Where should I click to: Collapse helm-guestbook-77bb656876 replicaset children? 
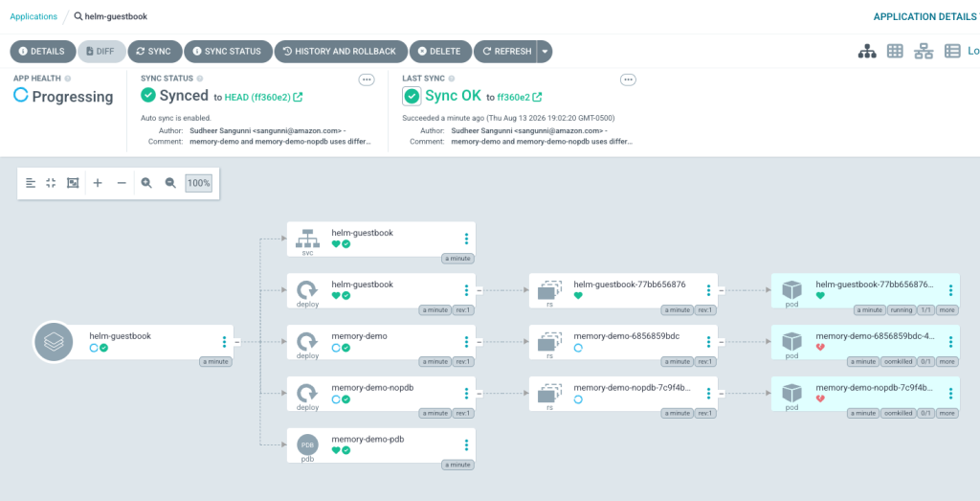(x=722, y=290)
